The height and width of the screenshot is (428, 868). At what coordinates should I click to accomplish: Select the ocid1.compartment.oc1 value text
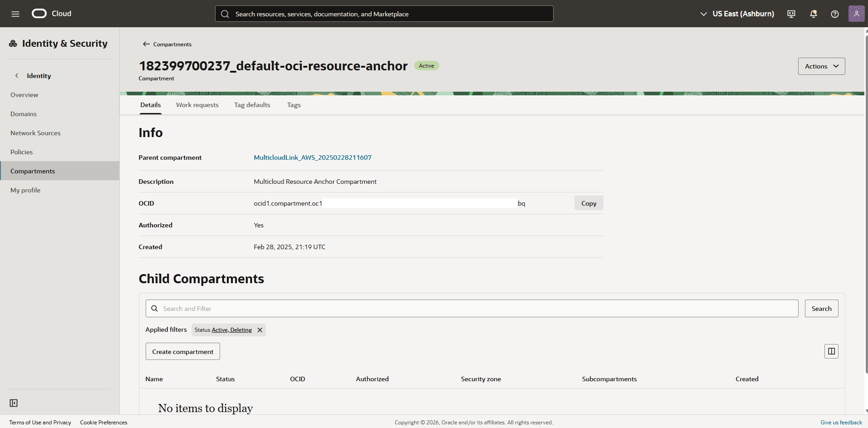(x=288, y=203)
